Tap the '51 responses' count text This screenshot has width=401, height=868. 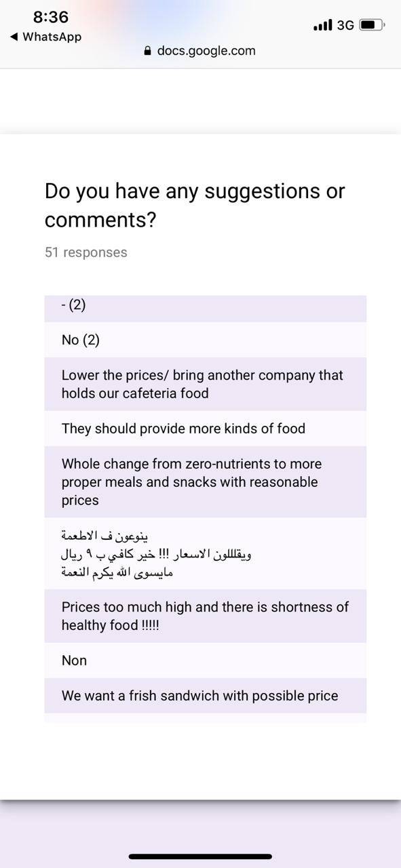click(x=86, y=252)
